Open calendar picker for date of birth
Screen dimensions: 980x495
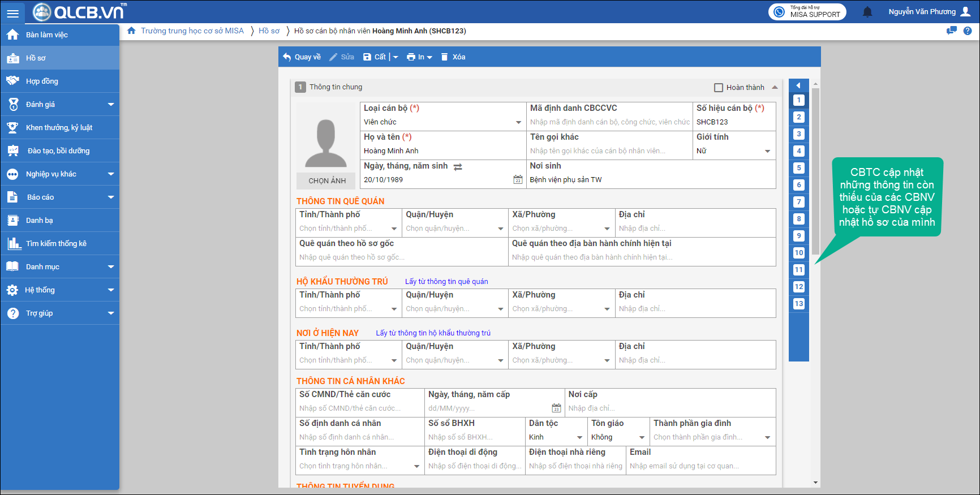click(518, 179)
